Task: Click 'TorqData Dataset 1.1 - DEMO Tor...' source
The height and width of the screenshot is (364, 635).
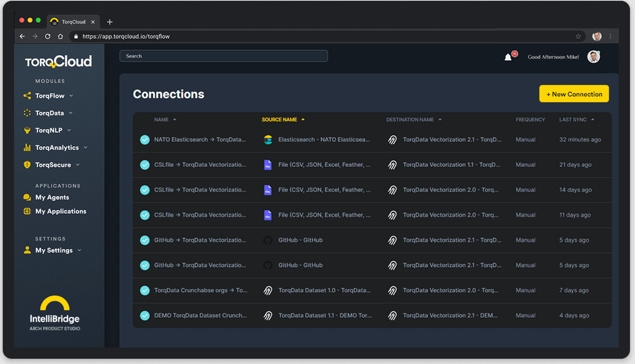Action: click(324, 315)
